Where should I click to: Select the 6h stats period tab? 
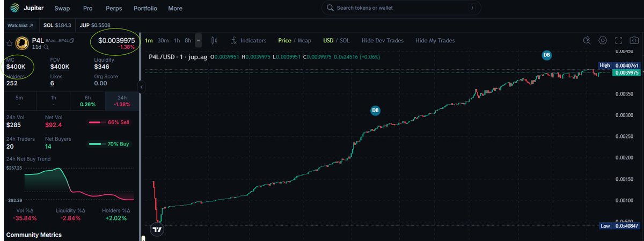pos(87,101)
